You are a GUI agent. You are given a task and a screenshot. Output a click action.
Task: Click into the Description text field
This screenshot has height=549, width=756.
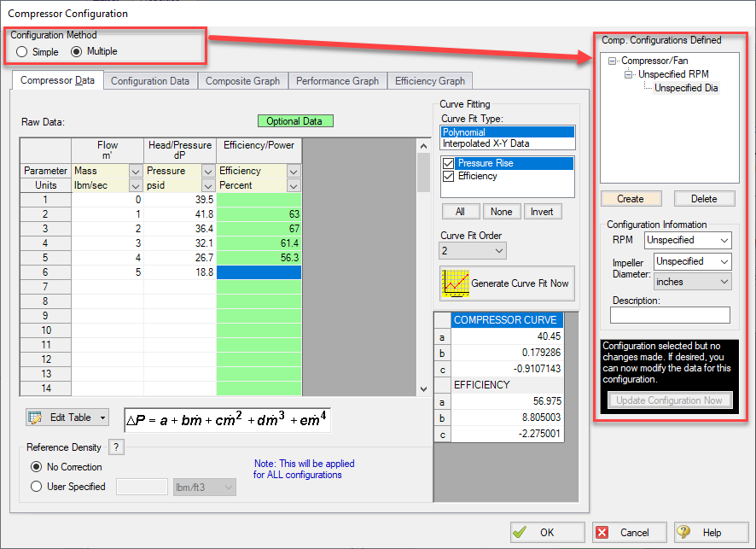669,316
